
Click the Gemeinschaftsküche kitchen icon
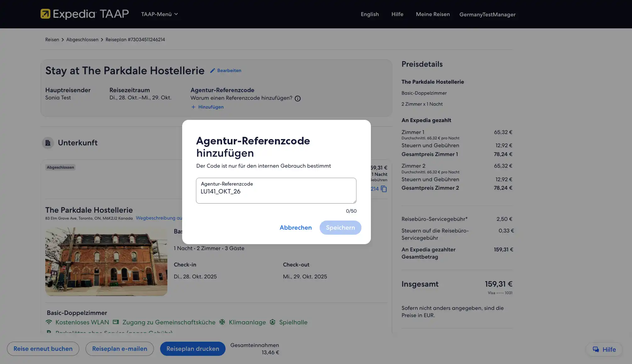[x=116, y=322]
